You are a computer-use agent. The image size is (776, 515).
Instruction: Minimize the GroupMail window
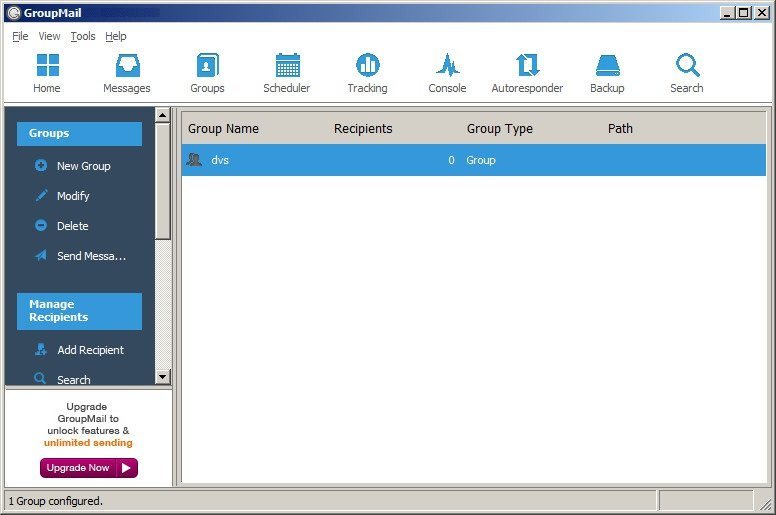[x=727, y=13]
